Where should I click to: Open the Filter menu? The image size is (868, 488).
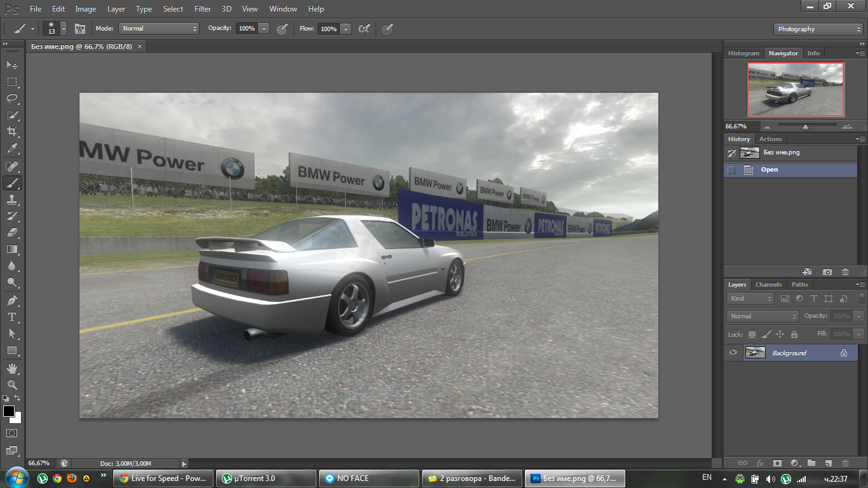[x=203, y=9]
